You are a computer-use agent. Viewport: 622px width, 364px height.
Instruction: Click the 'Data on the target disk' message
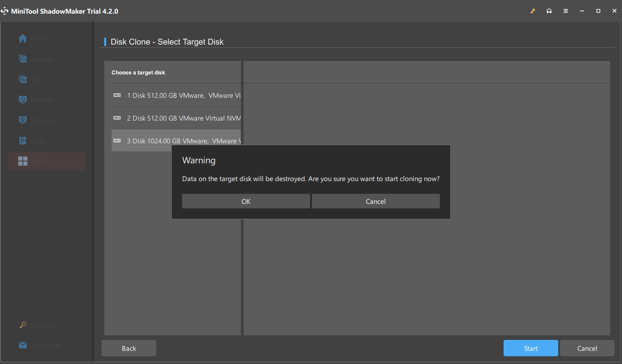click(x=311, y=179)
